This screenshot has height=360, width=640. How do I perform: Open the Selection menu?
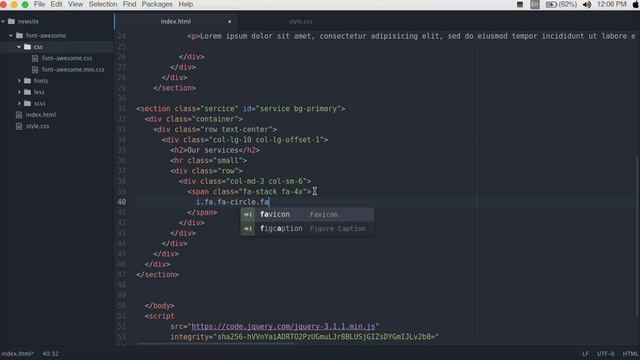coord(103,4)
